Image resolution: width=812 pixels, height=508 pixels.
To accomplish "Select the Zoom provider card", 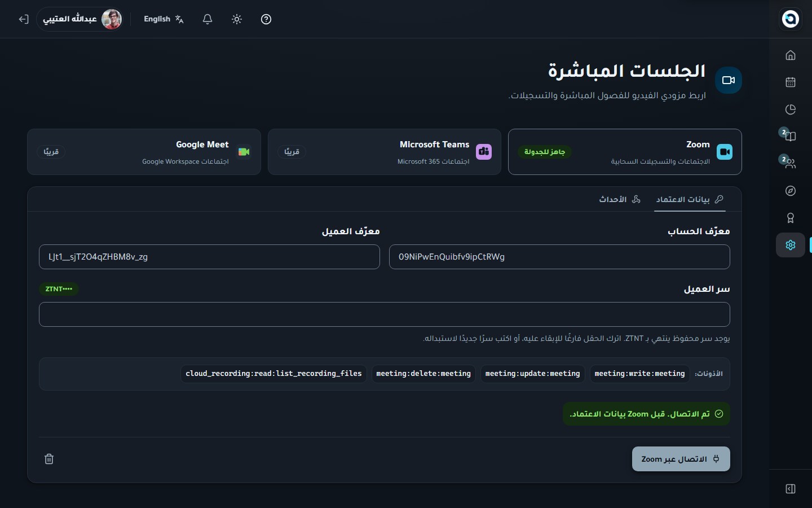I will point(625,152).
